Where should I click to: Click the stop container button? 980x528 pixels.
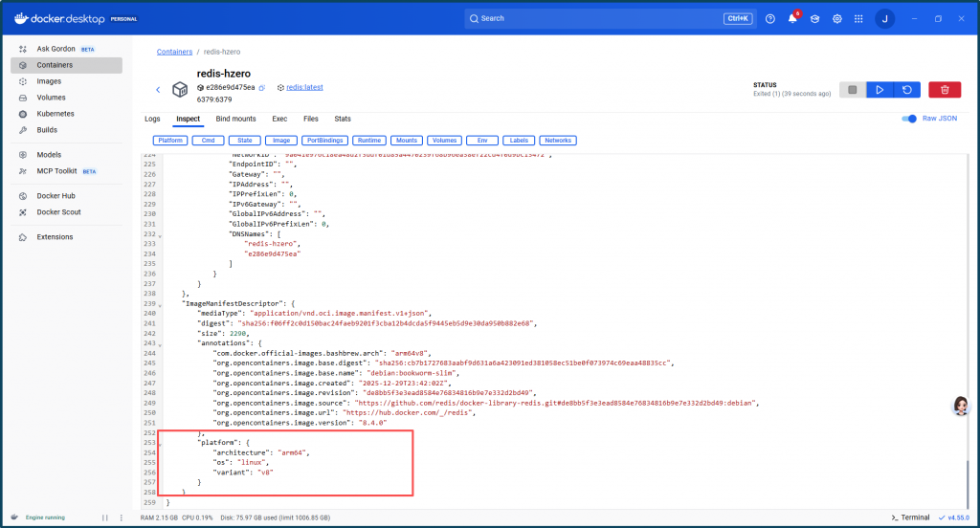852,89
